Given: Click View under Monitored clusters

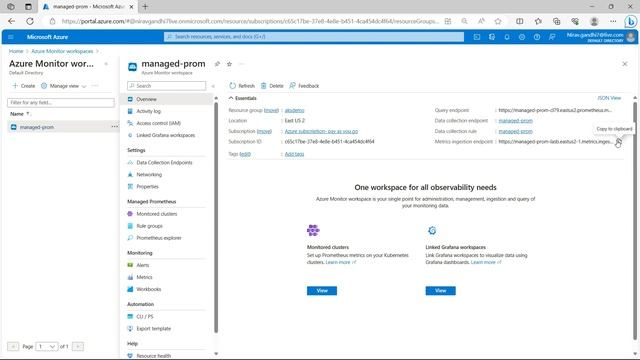Looking at the screenshot, I should click(x=322, y=291).
